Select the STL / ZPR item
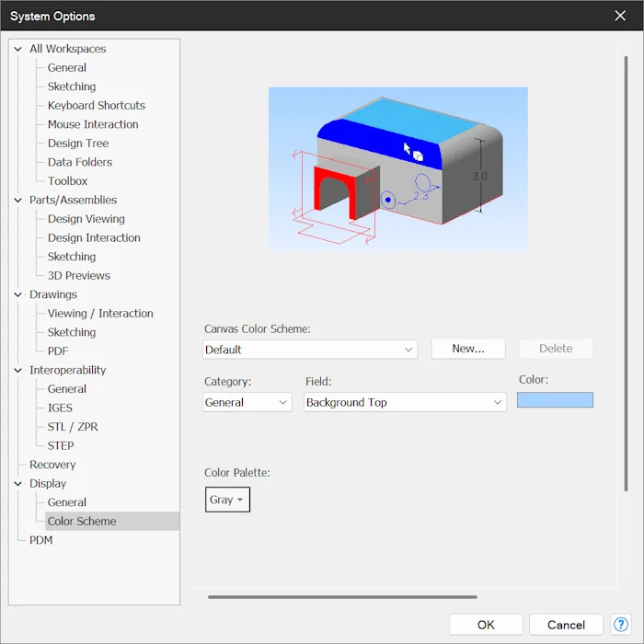The height and width of the screenshot is (644, 644). (73, 426)
